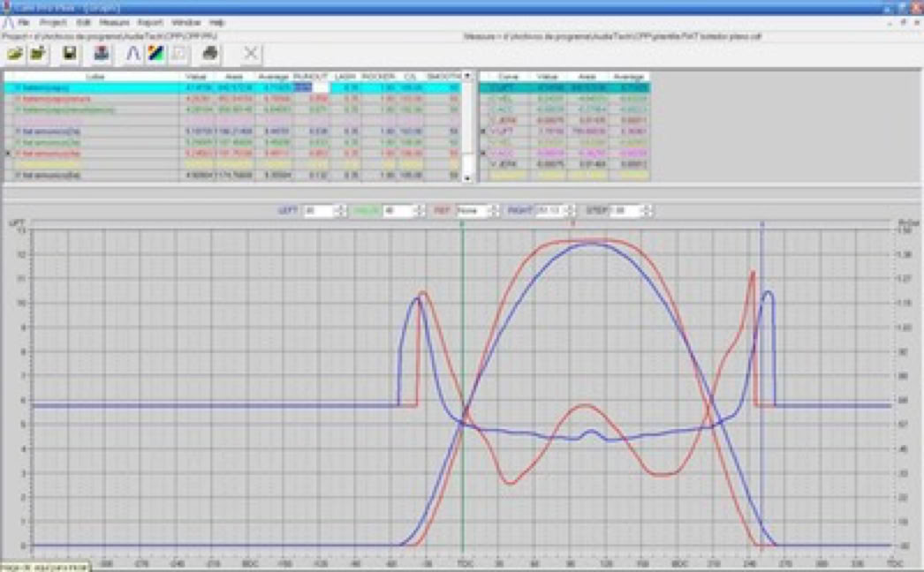Click the LEFT value spinner arrows
Viewport: 924px width, 572px height.
coord(339,211)
